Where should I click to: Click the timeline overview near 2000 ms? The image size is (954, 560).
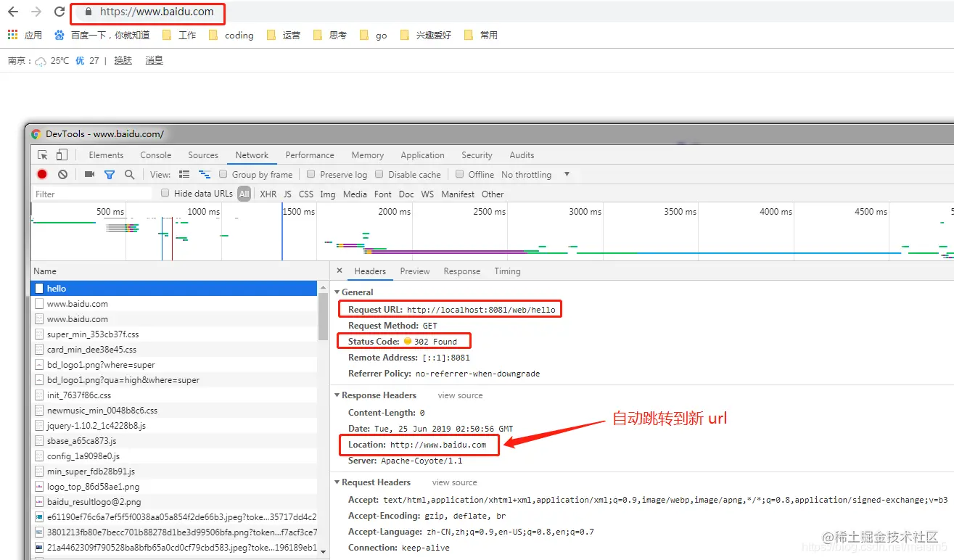[394, 212]
